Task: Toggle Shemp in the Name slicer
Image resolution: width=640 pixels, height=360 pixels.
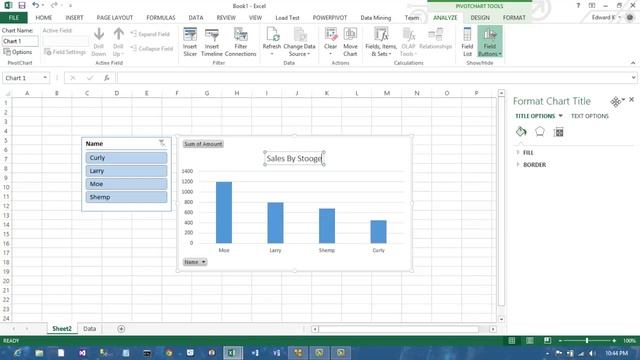Action: [126, 197]
